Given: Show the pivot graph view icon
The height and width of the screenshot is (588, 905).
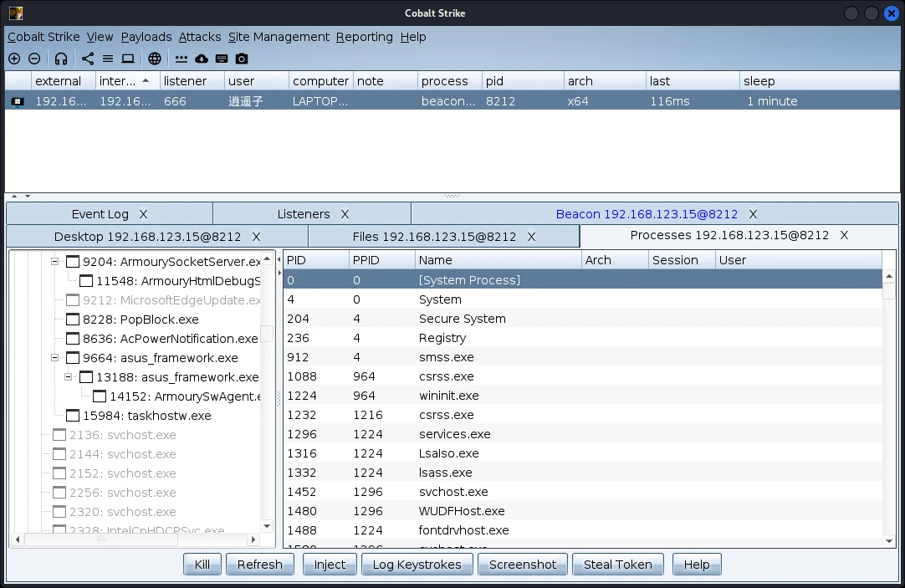Looking at the screenshot, I should click(x=88, y=59).
